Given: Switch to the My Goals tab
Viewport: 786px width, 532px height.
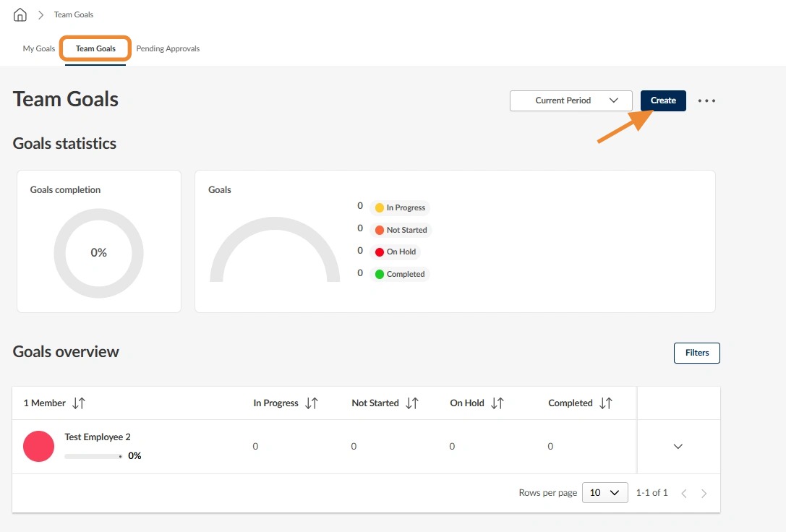Looking at the screenshot, I should [x=39, y=48].
